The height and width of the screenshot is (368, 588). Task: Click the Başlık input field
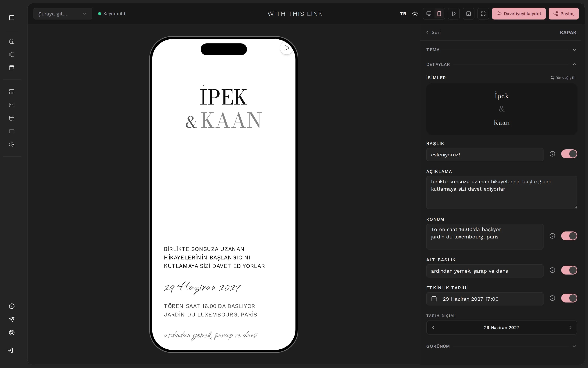(x=485, y=155)
